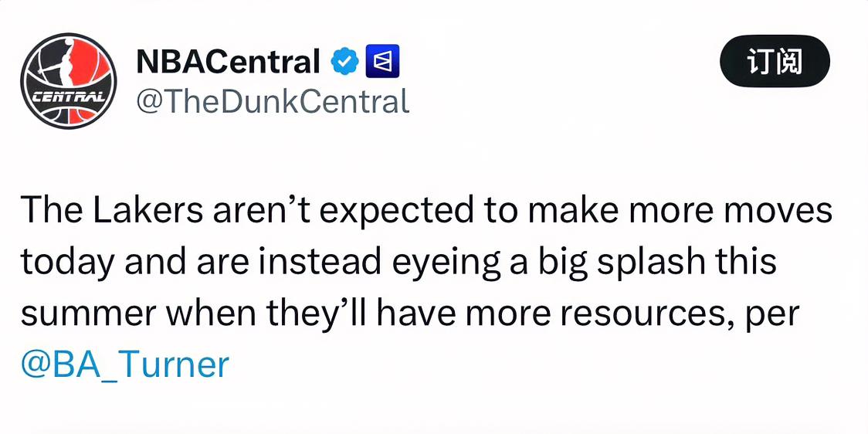
Task: Click the word "they'll" in the tweet
Action: pyautogui.click(x=310, y=313)
